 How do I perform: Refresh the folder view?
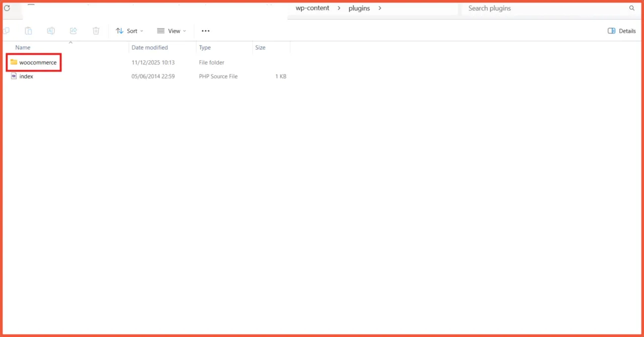point(7,8)
